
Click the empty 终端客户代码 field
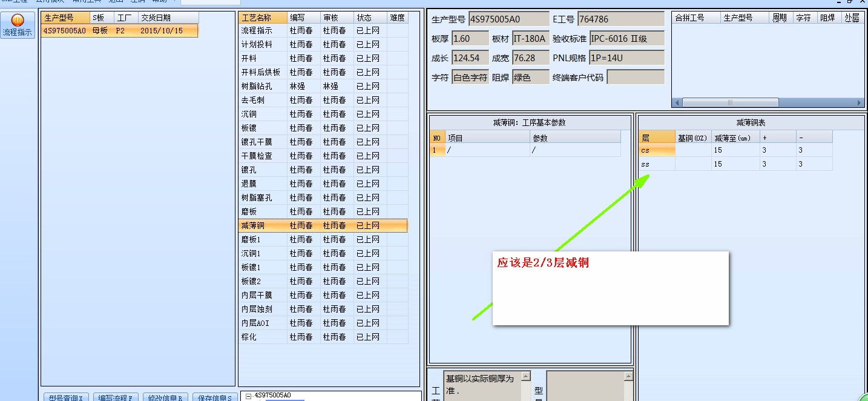[635, 77]
